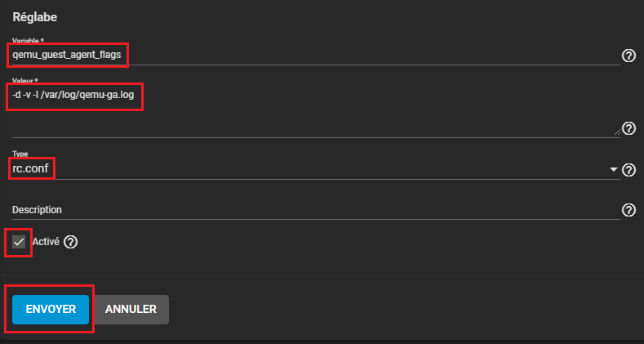Show help tooltip for Valeur field
The image size is (644, 344).
pyautogui.click(x=628, y=128)
